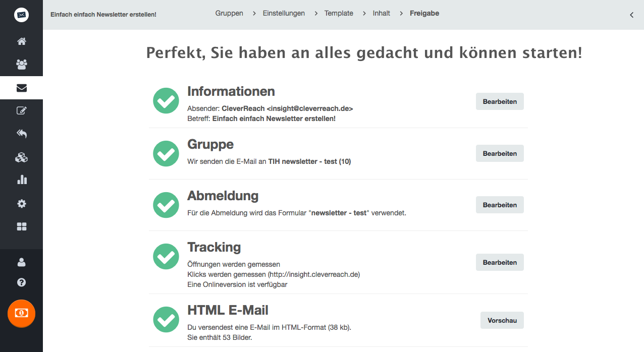Screen dimensions: 644x352
Task: Click Bearbeiten next to Informationen
Action: point(500,101)
